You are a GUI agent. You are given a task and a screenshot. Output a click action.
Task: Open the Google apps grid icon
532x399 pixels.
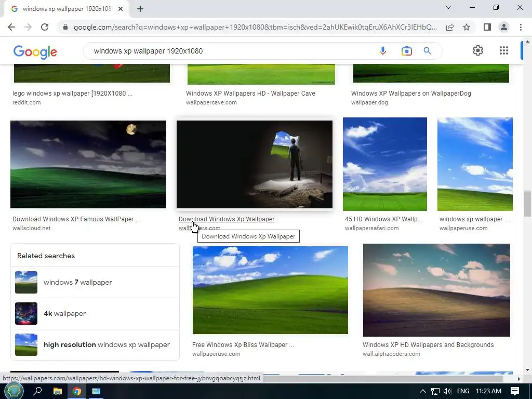504,50
